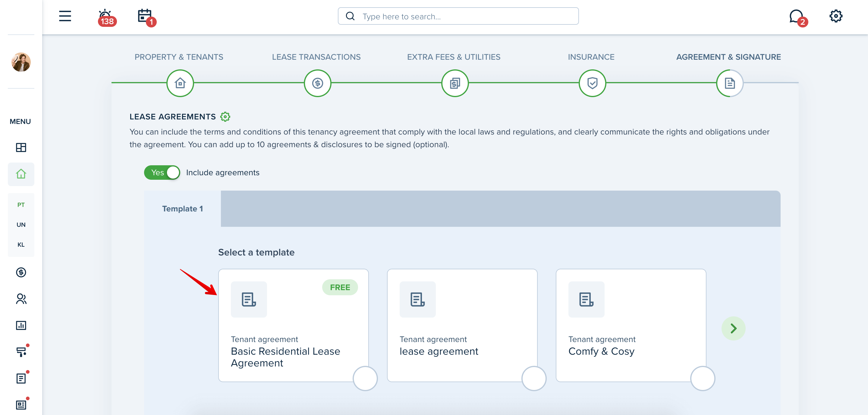Open the hamburger menu
This screenshot has width=868, height=415.
[65, 16]
